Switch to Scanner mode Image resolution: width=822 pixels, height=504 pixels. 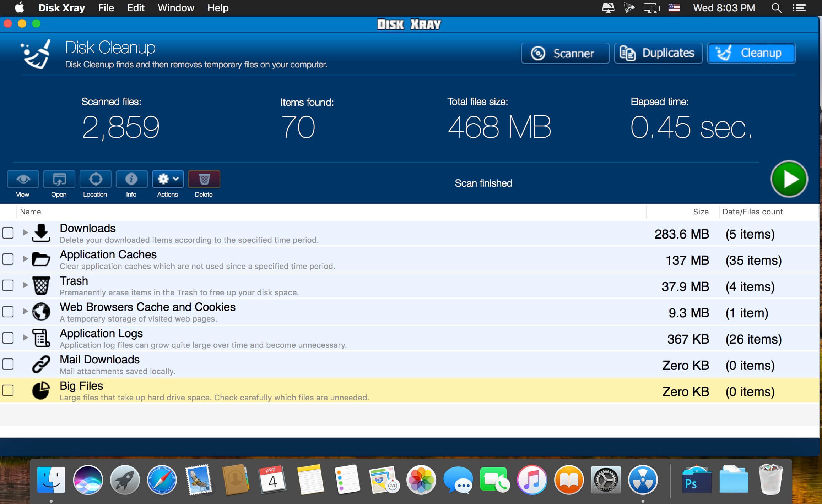pyautogui.click(x=565, y=53)
